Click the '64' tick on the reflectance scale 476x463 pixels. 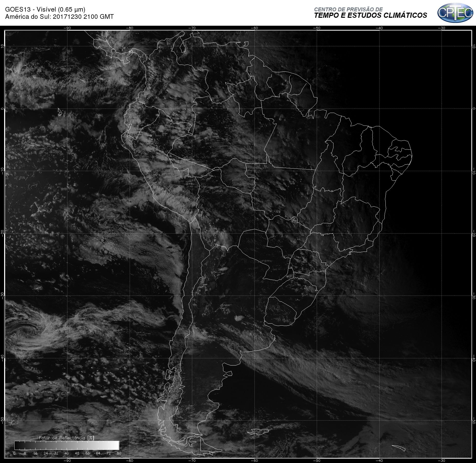tap(98, 453)
